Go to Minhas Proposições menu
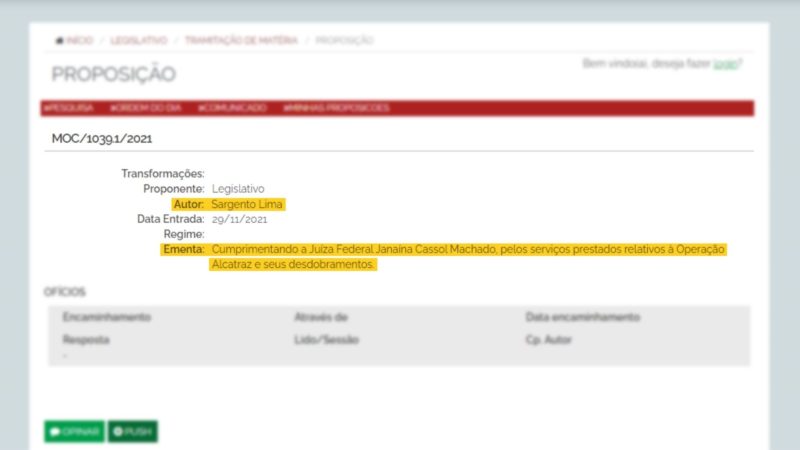The width and height of the screenshot is (800, 450). pyautogui.click(x=336, y=108)
